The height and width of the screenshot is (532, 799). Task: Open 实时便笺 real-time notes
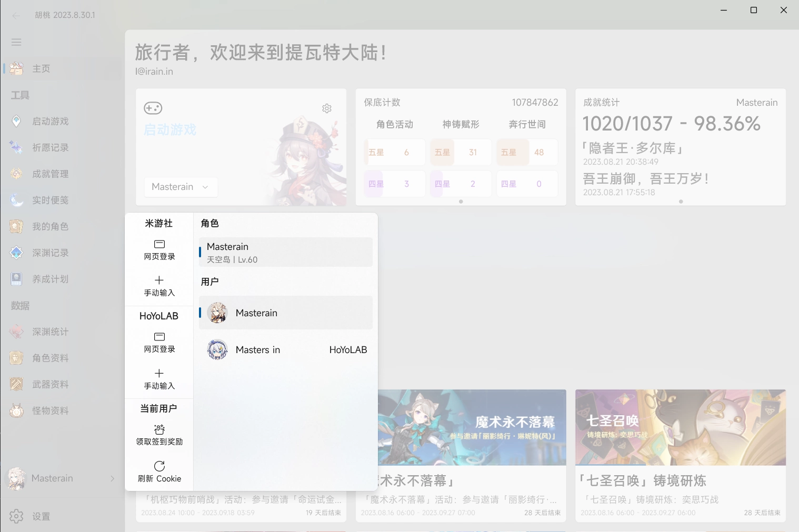(62, 200)
